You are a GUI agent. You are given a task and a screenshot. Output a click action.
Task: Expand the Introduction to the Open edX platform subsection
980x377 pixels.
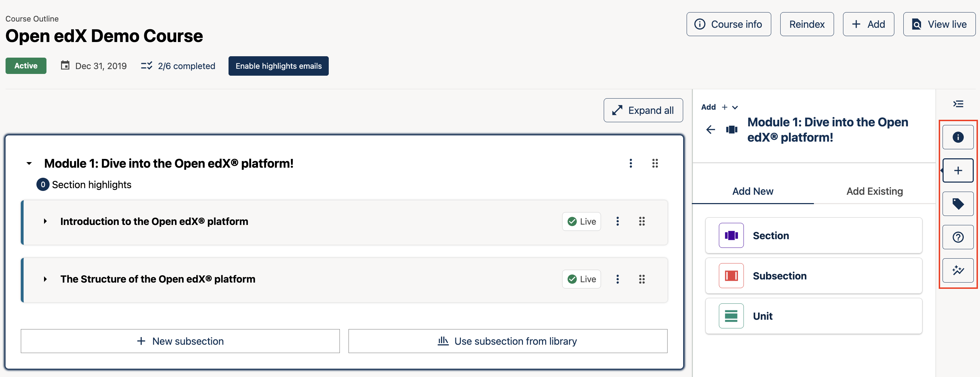pyautogui.click(x=45, y=221)
